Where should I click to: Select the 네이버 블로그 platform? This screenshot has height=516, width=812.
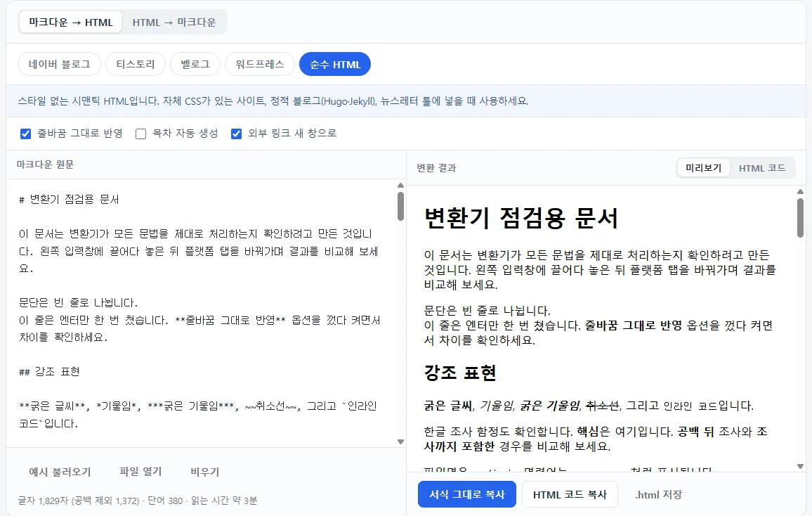tap(59, 64)
